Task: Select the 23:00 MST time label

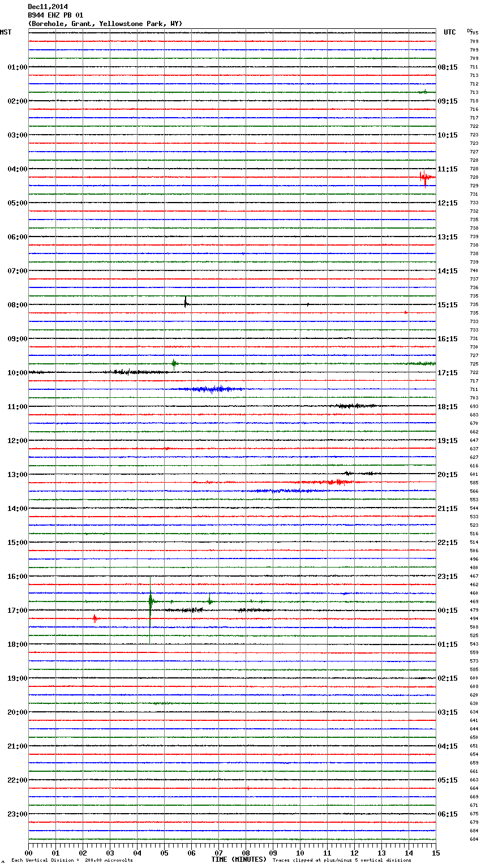Action: pyautogui.click(x=17, y=814)
